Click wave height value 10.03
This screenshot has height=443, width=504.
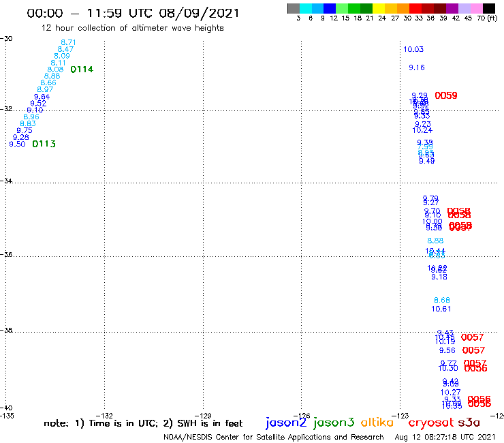pos(413,49)
